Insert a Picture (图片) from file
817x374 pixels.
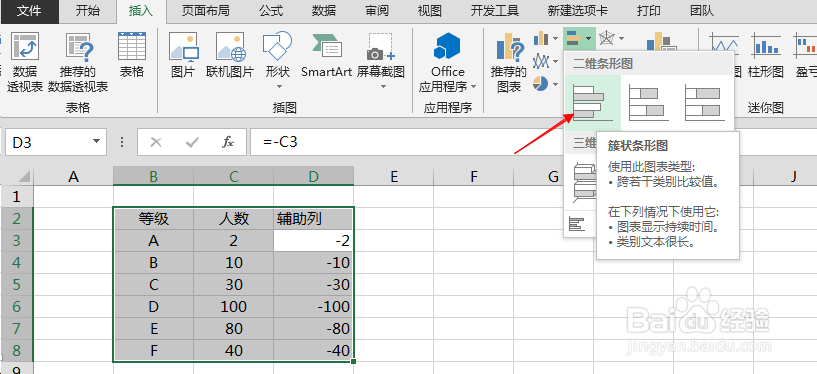pos(183,55)
